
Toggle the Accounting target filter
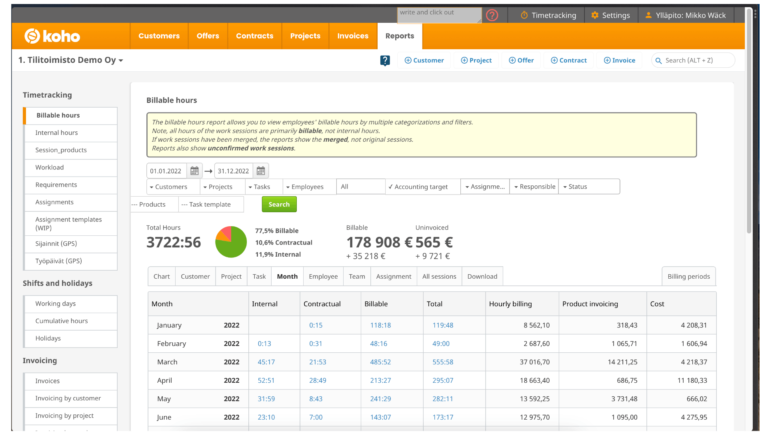pos(422,186)
